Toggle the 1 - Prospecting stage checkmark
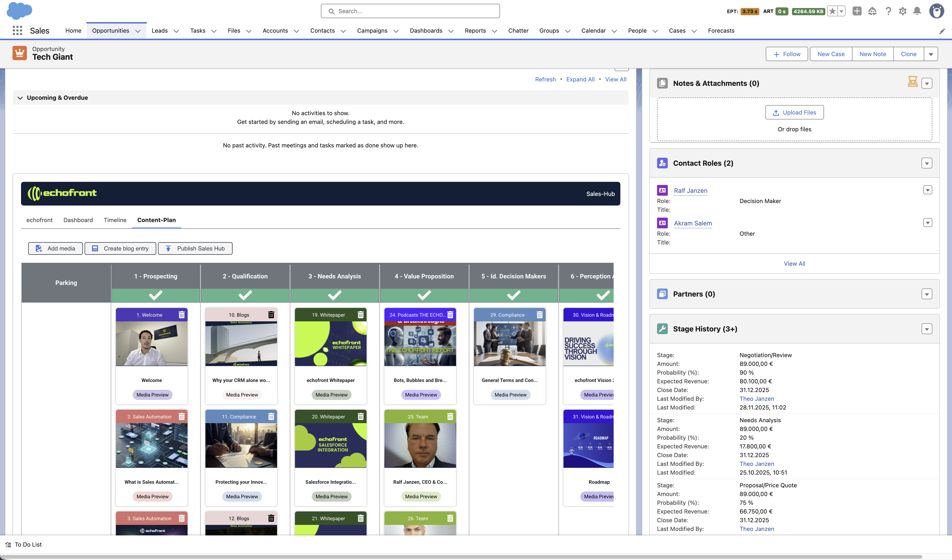 (156, 295)
